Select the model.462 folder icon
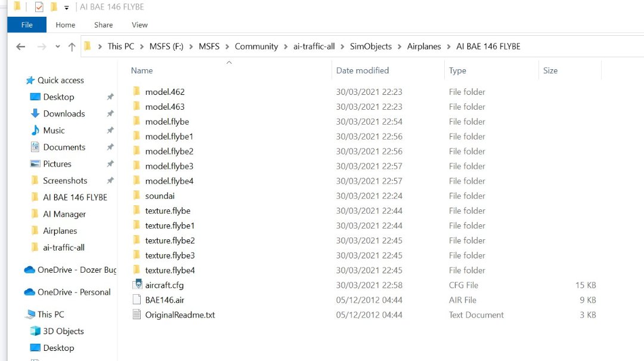The image size is (644, 361). click(137, 91)
